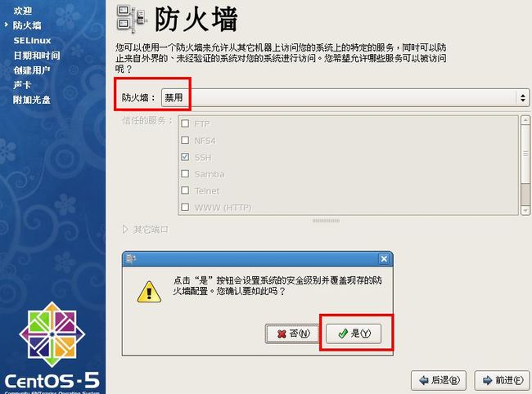Screen dimensions: 532x394
Task: Check the WWW (HTTP) service box
Action: pos(185,207)
